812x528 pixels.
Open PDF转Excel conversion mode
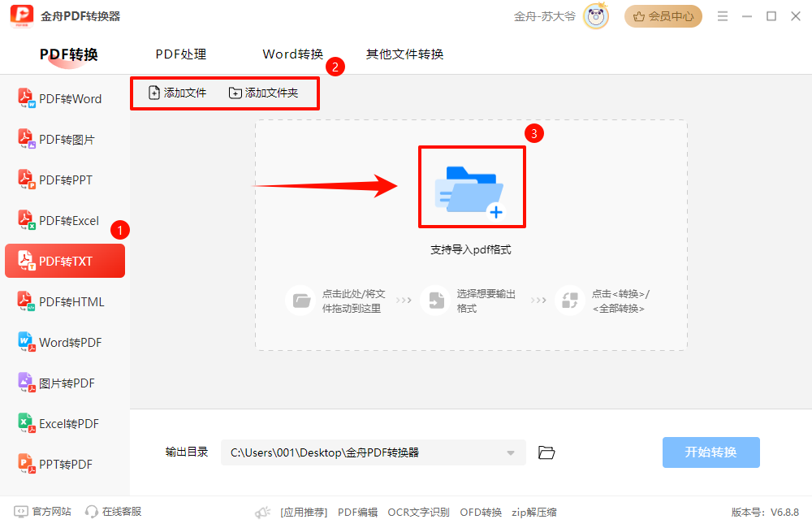(x=65, y=220)
